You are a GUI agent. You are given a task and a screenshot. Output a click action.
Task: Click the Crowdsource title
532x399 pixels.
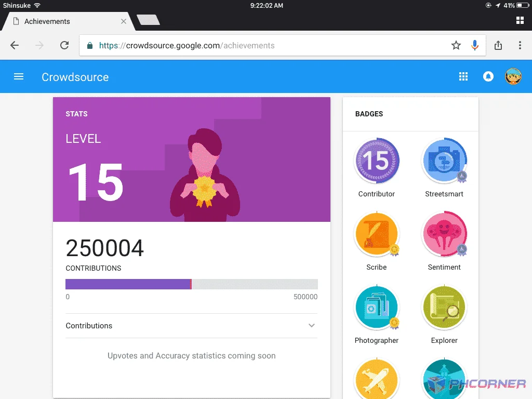tap(75, 77)
